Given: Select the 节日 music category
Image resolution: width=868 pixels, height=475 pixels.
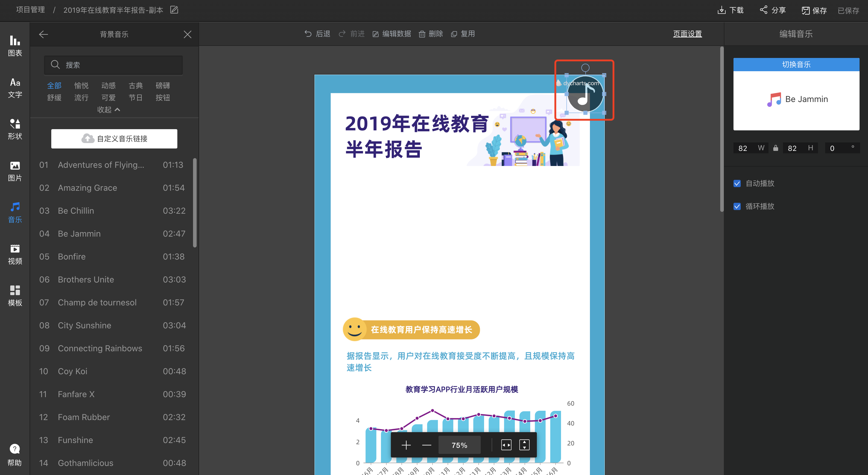Looking at the screenshot, I should [x=135, y=98].
